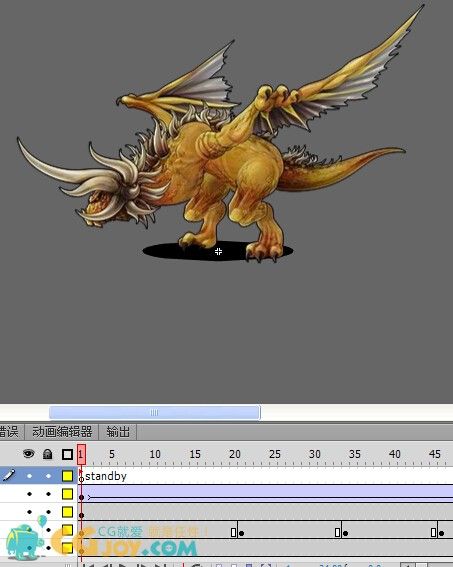Toggle visibility dot of the purple tween layer
The image size is (453, 567).
pyautogui.click(x=29, y=494)
